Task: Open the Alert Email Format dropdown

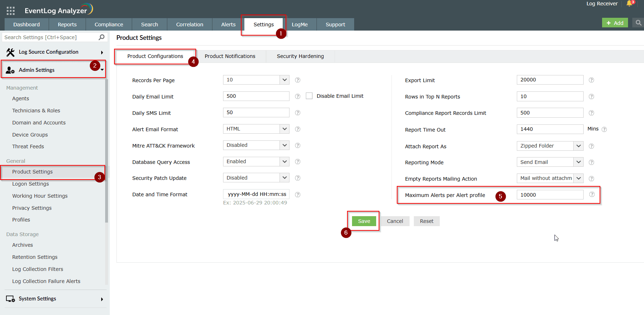Action: click(x=256, y=129)
